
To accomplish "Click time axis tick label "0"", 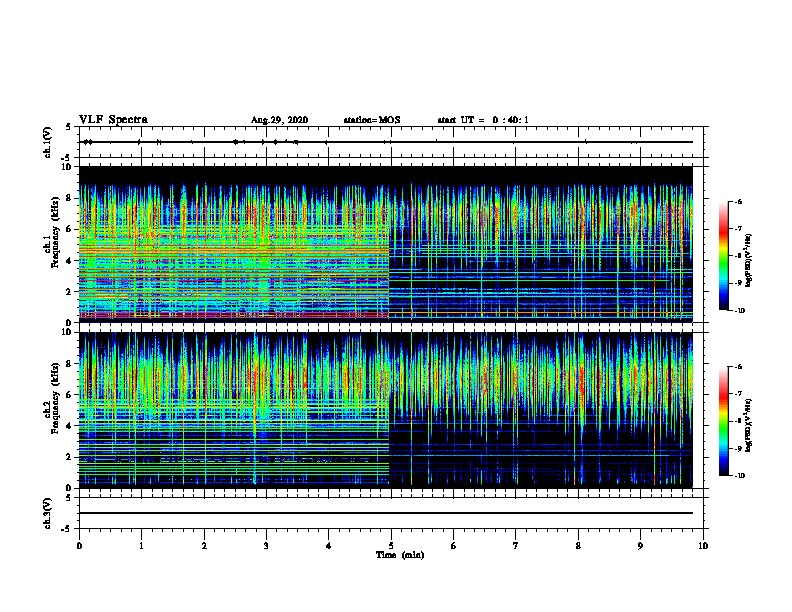I will click(x=79, y=546).
